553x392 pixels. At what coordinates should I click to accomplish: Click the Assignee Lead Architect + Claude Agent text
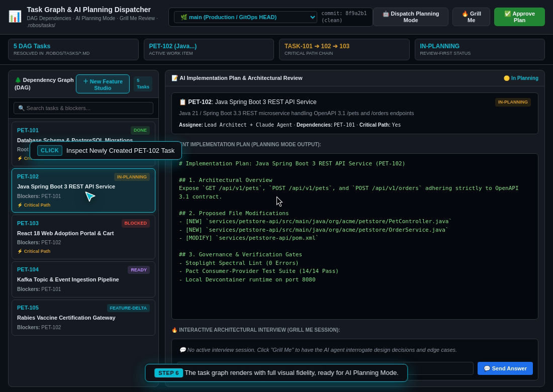point(235,125)
